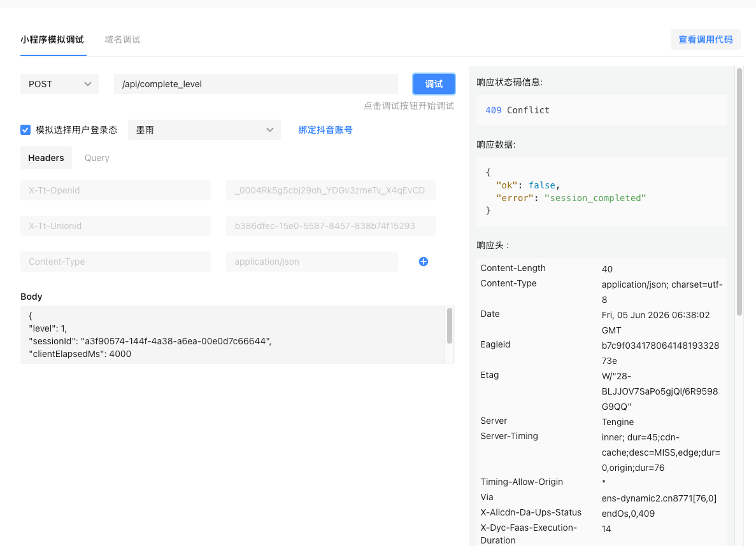
Task: Click the "clientElapsedMs": 4000 line in Body
Action: pyautogui.click(x=80, y=354)
